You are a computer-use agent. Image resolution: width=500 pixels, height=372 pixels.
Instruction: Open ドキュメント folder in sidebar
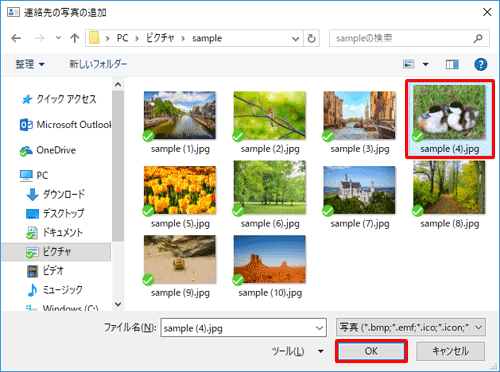click(x=62, y=232)
